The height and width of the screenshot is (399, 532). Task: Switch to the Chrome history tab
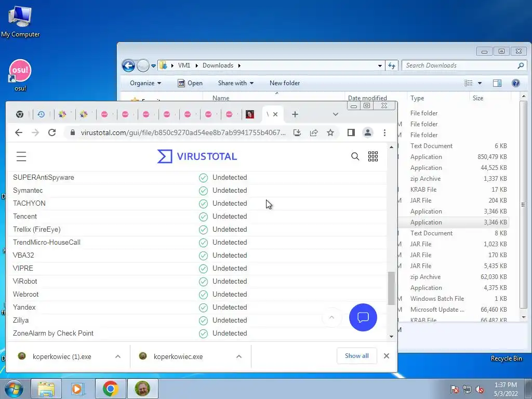tap(41, 114)
